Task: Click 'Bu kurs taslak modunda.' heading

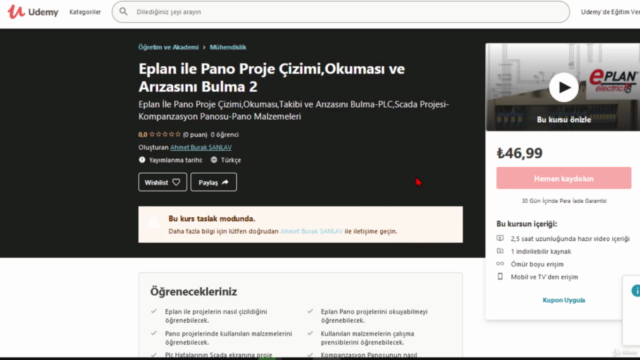Action: tap(211, 218)
